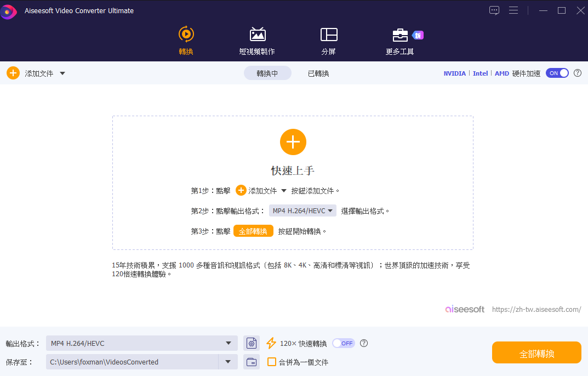Click the 新 badge on 更多工具
Viewport: 588px width, 376px height.
(418, 35)
